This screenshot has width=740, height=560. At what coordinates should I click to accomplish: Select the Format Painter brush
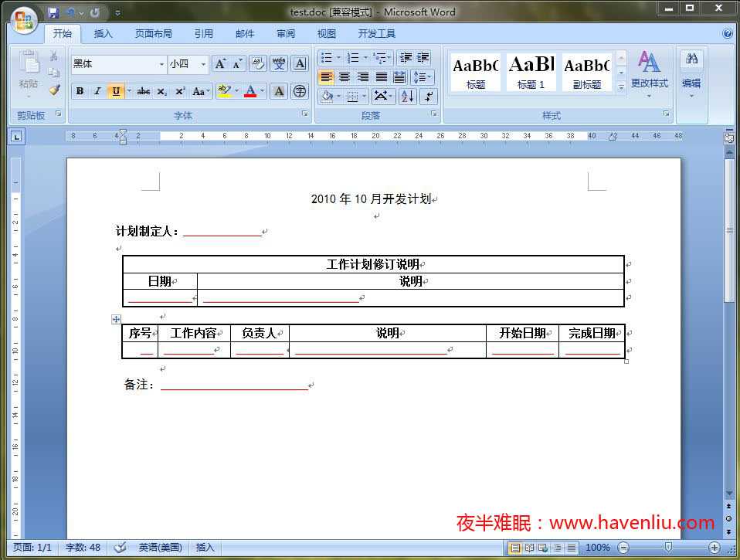[55, 90]
